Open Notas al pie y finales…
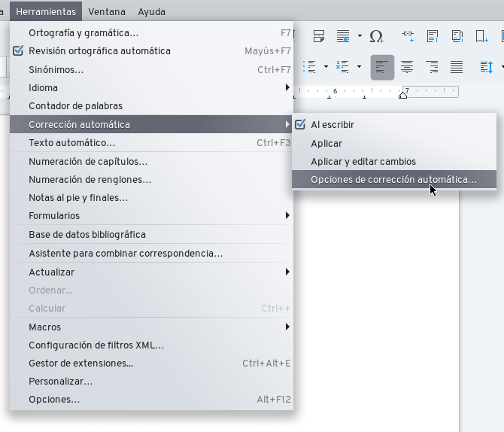The image size is (504, 432). tap(151, 197)
